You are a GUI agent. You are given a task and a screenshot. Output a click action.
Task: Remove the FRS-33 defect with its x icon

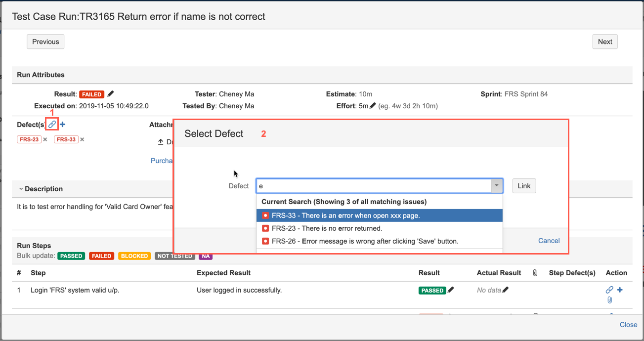(82, 139)
